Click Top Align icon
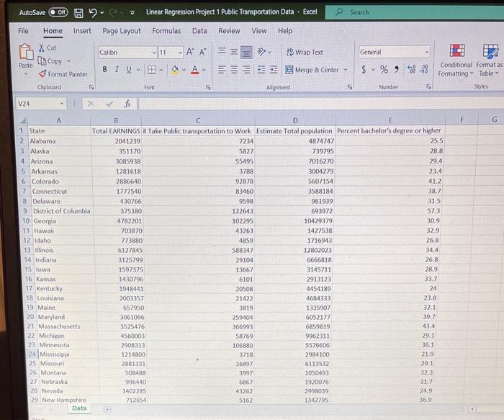 222,51
